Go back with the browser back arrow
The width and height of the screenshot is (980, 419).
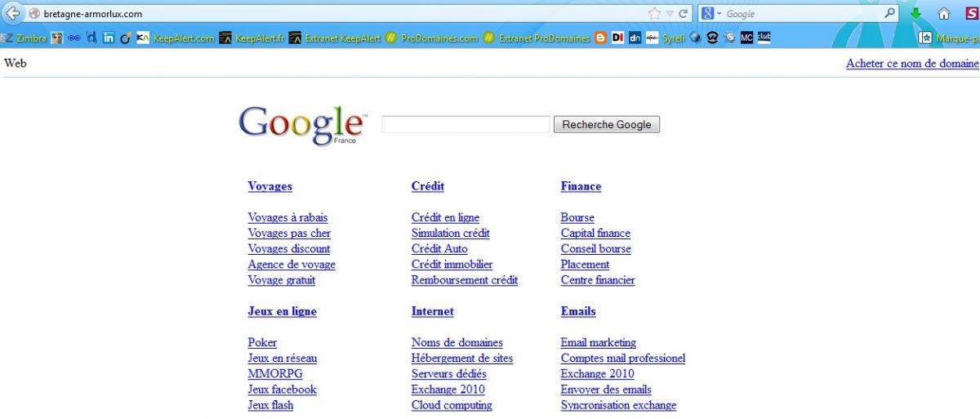point(12,13)
